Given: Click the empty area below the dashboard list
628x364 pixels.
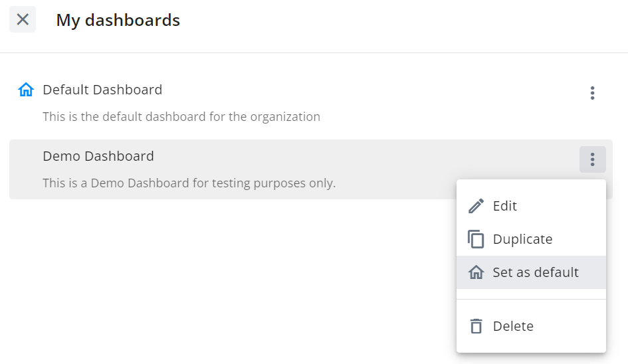Looking at the screenshot, I should coord(229,280).
